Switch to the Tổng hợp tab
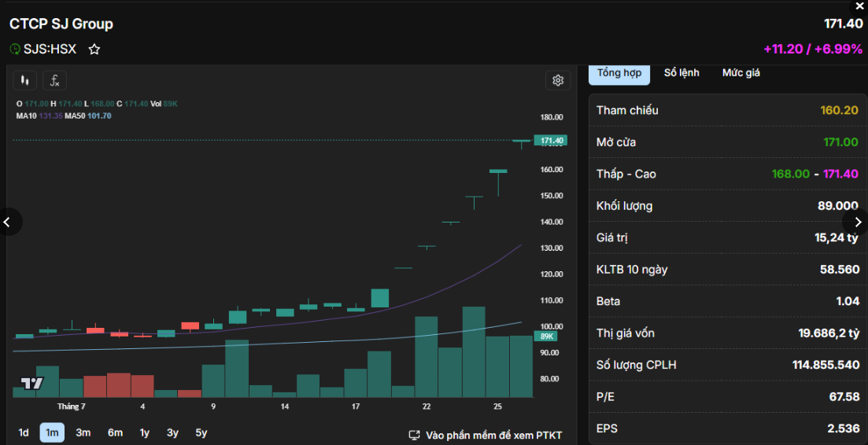868x445 pixels. point(619,73)
